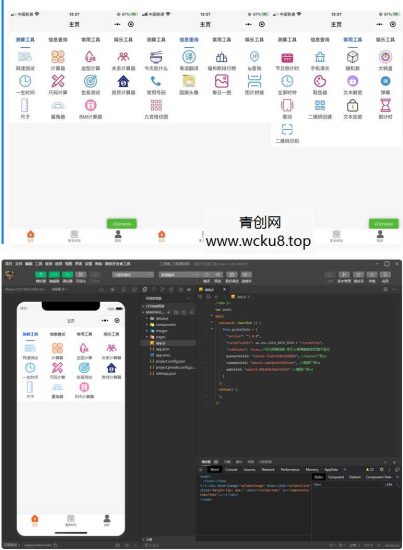Open 血型计算 in the left phone screenshot

90,60
